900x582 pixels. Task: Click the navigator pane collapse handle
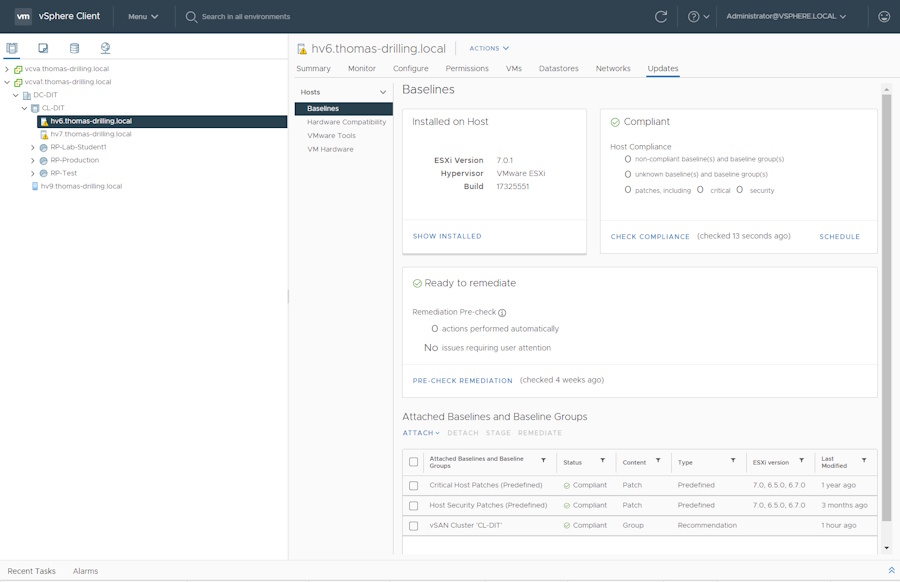288,296
